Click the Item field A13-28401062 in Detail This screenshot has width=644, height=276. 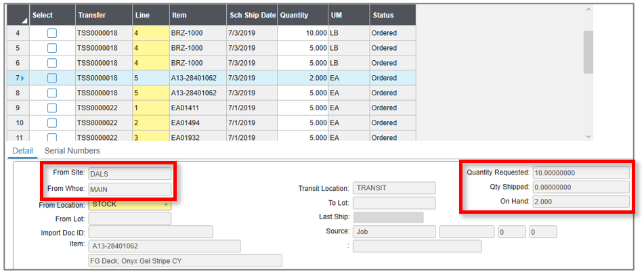165,246
